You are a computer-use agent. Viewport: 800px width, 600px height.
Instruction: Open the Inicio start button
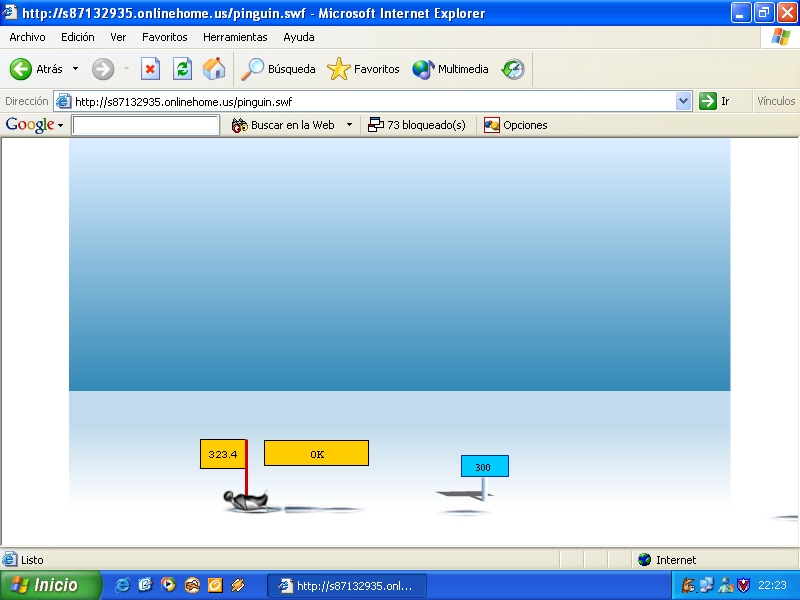click(x=50, y=585)
